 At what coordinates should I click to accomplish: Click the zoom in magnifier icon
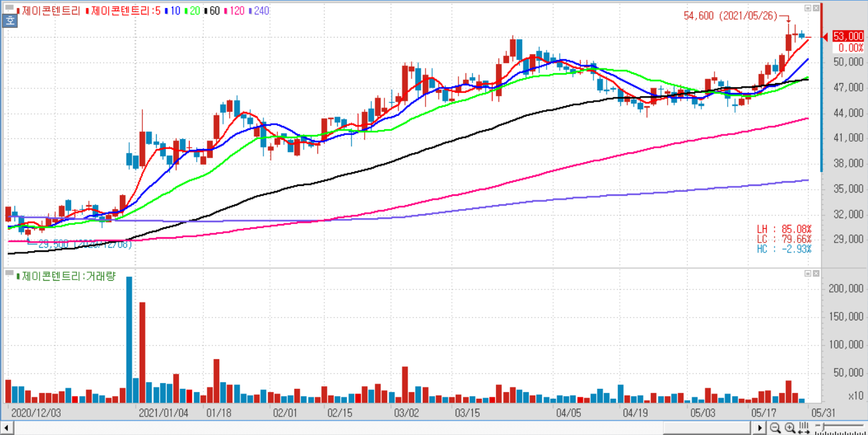pyautogui.click(x=790, y=428)
